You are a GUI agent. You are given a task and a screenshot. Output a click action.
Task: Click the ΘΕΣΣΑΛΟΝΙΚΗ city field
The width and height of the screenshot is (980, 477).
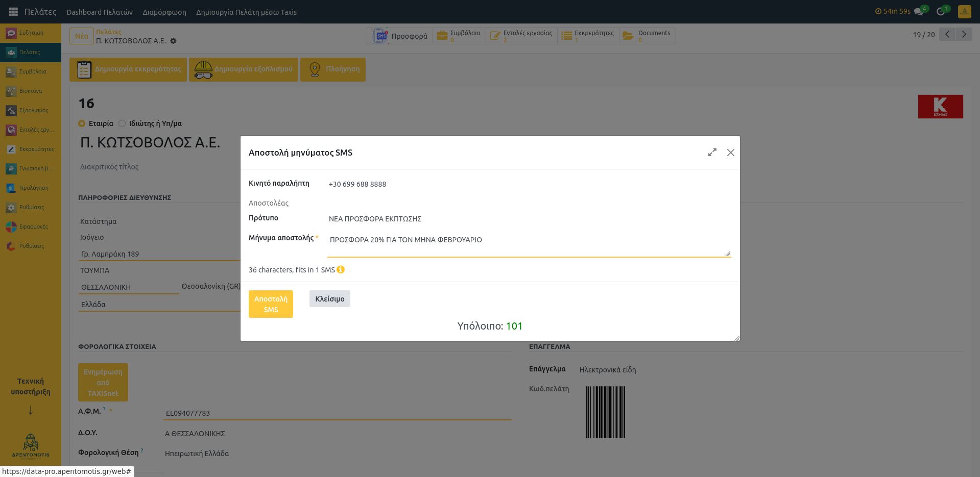(129, 287)
